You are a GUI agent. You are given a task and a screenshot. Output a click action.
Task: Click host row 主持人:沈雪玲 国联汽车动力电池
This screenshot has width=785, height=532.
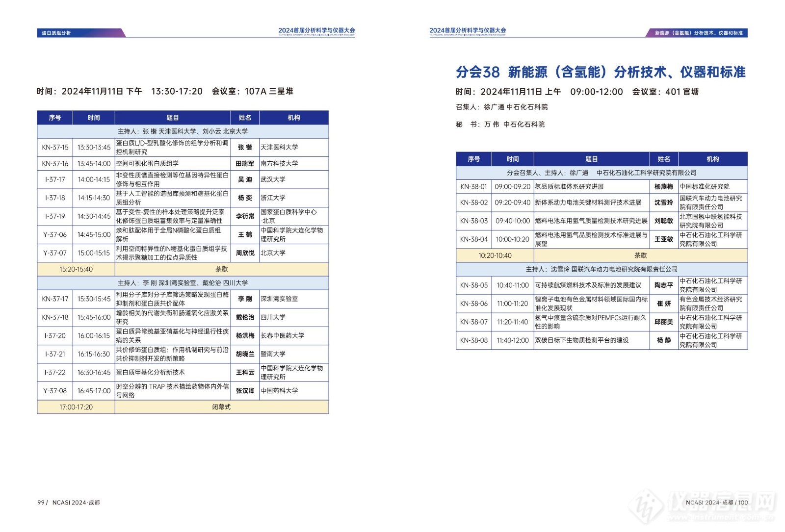[602, 269]
